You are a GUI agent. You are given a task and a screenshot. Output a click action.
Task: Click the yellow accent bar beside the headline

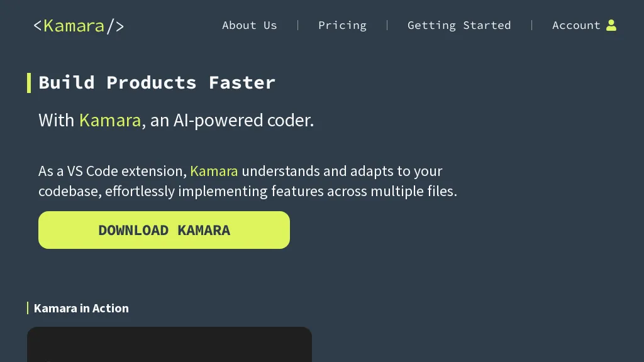[29, 82]
